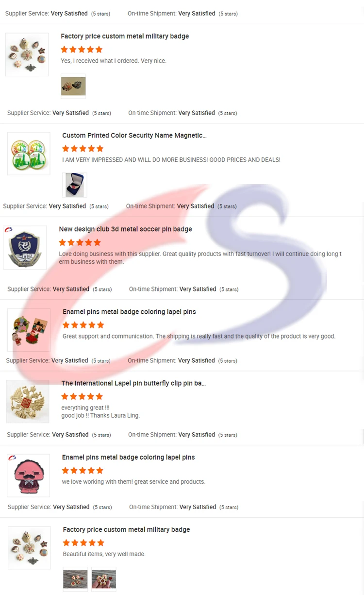View the colorful enamel pins product thumbnail
The height and width of the screenshot is (595, 364).
click(29, 330)
